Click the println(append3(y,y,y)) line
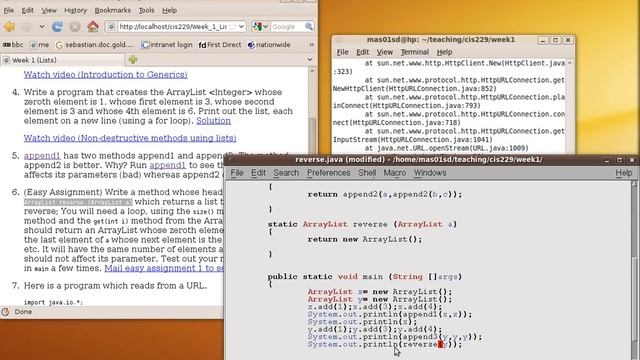The width and height of the screenshot is (640, 360). click(x=395, y=337)
